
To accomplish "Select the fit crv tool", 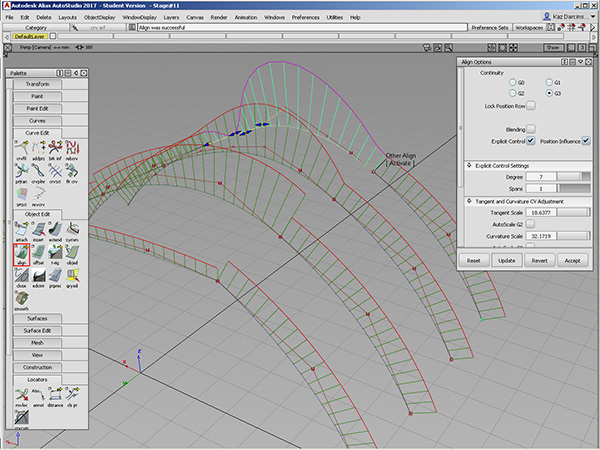I will coord(72,173).
